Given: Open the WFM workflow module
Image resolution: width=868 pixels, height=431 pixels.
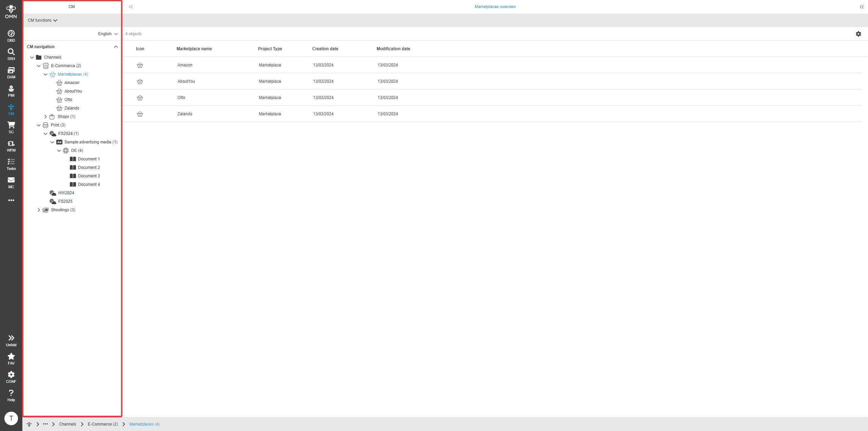Looking at the screenshot, I should point(11,146).
